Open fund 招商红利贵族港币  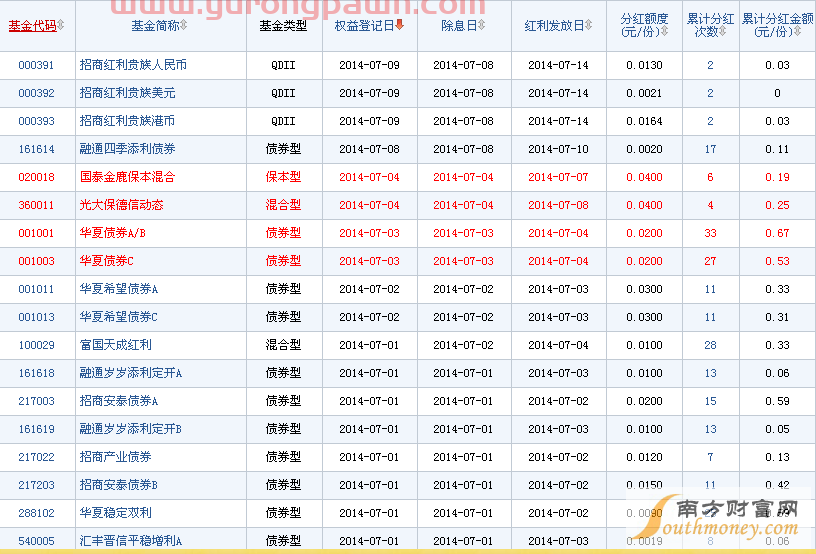(128, 121)
